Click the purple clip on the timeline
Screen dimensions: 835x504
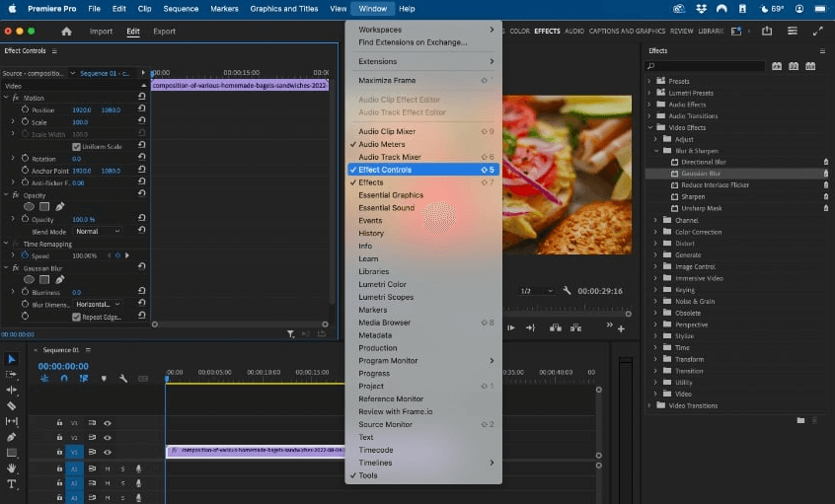pos(255,451)
